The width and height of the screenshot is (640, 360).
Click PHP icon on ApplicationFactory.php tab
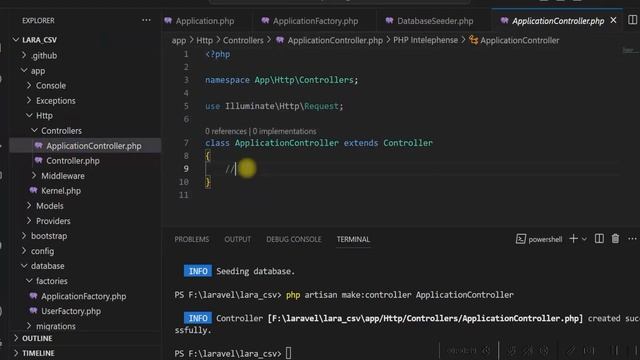[x=265, y=20]
